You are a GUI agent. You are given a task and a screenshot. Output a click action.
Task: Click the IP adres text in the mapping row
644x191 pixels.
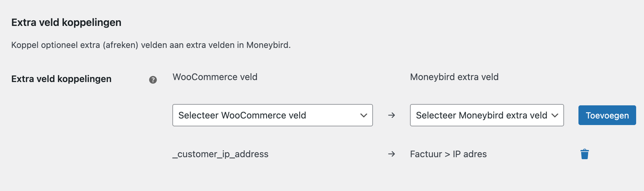point(470,154)
